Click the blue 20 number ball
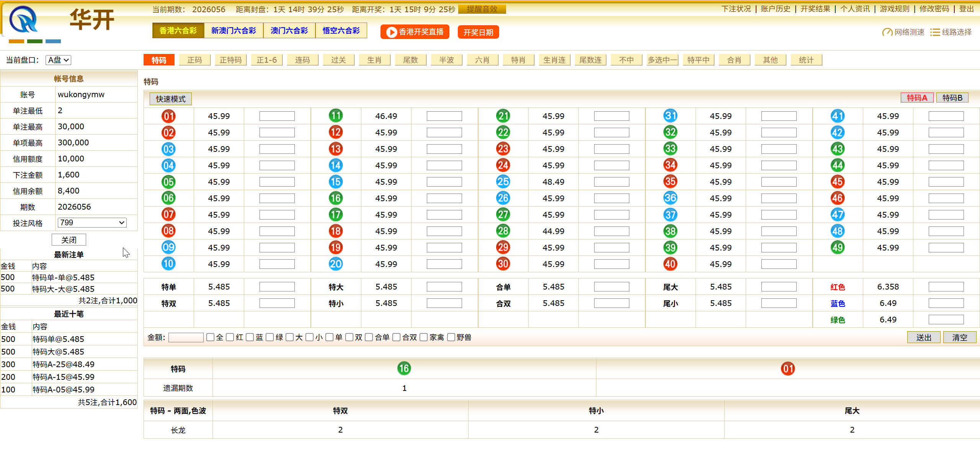 coord(336,264)
